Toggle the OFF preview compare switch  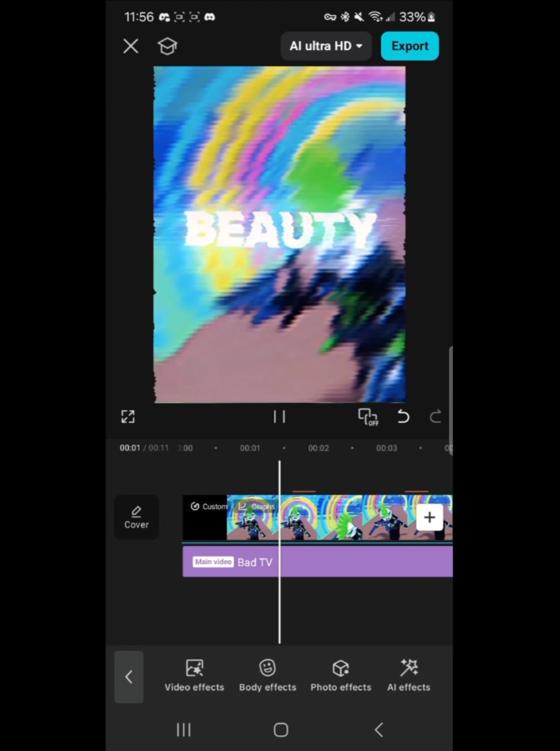[368, 417]
